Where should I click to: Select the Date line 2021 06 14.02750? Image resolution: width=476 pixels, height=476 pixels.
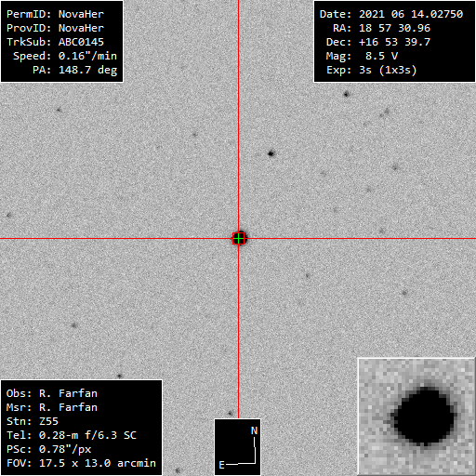tap(391, 14)
